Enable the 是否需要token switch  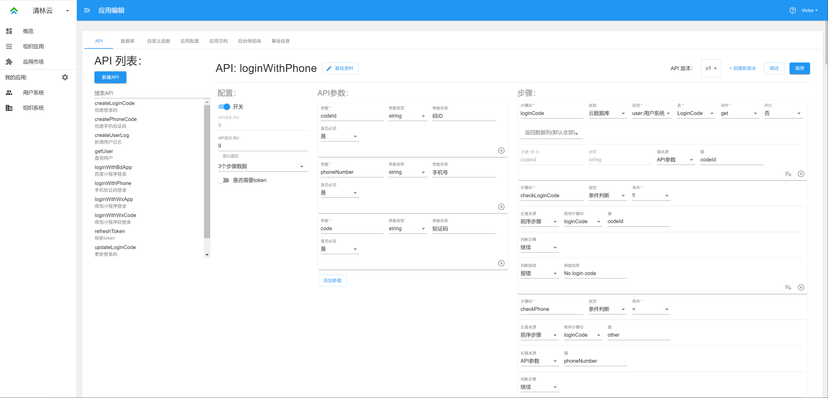tap(224, 180)
